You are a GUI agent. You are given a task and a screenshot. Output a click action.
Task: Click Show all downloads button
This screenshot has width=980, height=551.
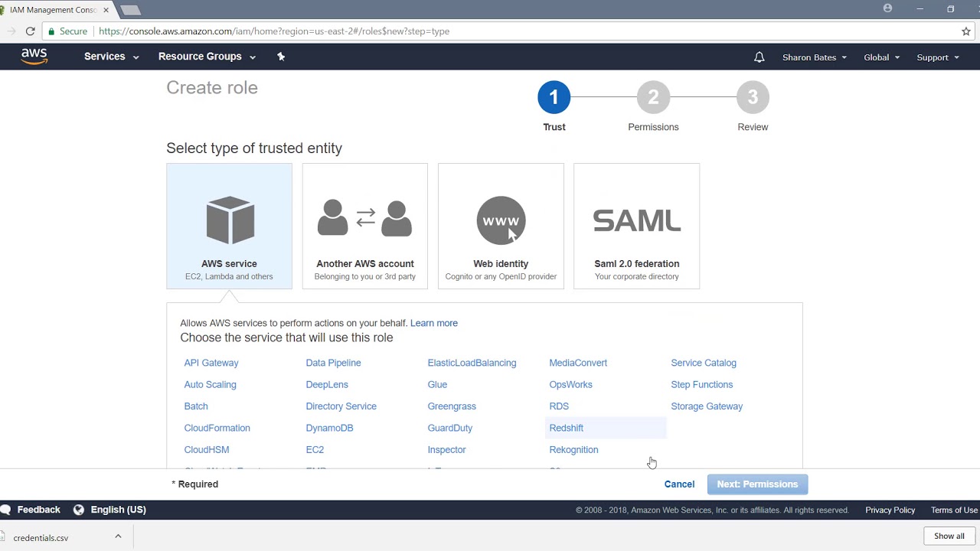(x=949, y=536)
